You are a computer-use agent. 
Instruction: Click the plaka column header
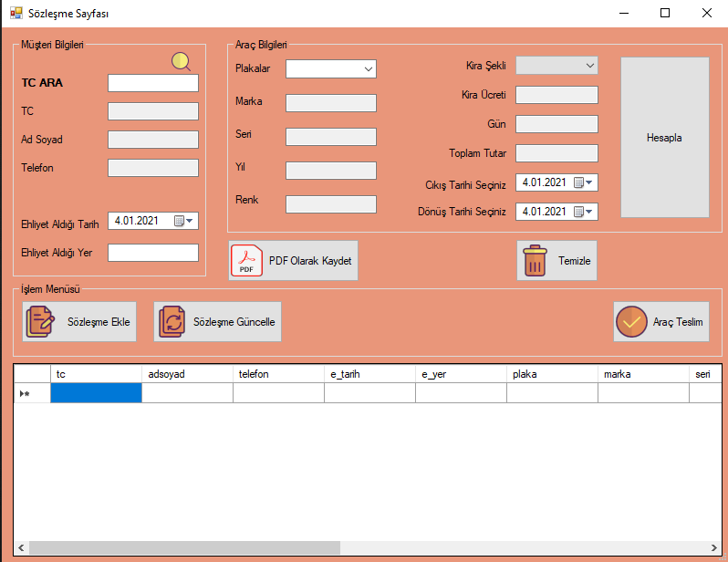point(552,374)
